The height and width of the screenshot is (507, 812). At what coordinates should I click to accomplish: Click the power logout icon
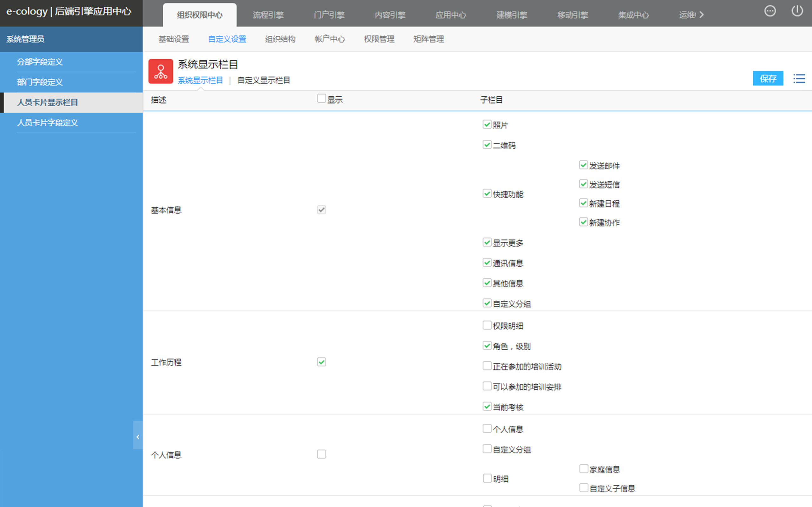[x=797, y=11]
